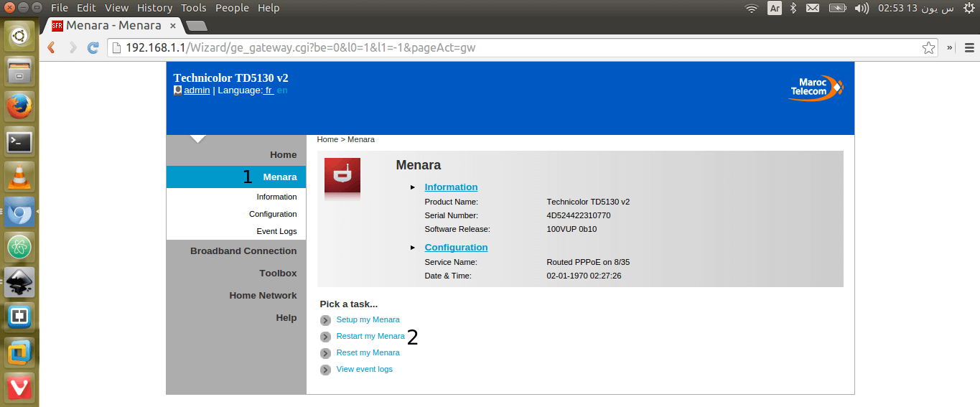Bookmark page with star icon
This screenshot has width=980, height=407.
(928, 48)
